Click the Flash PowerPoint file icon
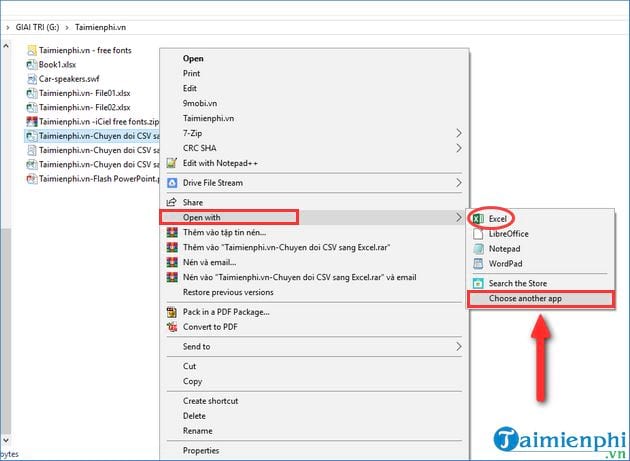The height and width of the screenshot is (461, 630). (32, 178)
